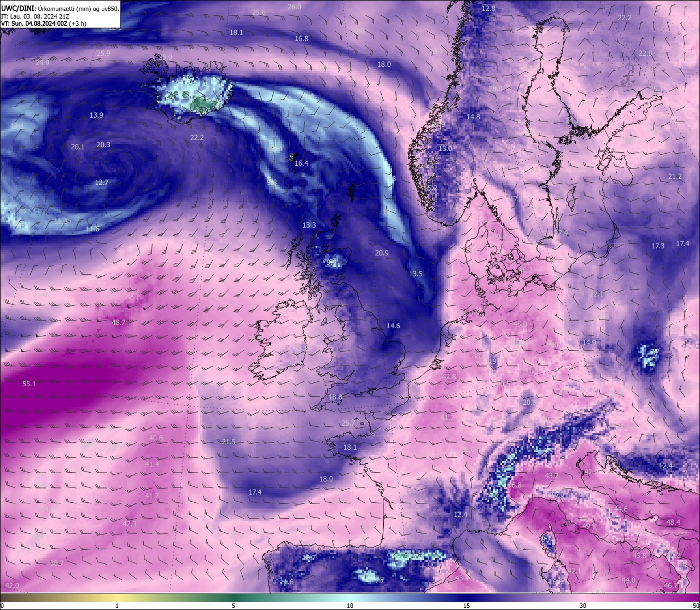Click the 41.2 value over France
Screen dimensions: 700x610
click(x=447, y=418)
